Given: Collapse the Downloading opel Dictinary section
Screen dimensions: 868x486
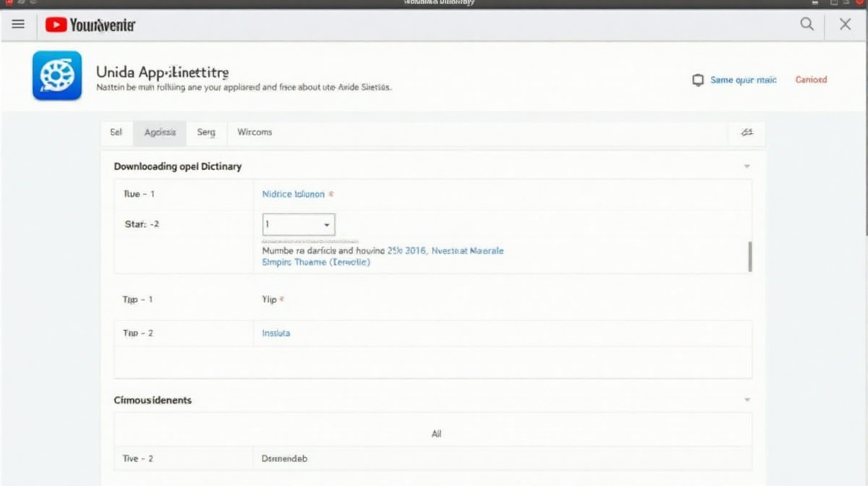Looking at the screenshot, I should coord(746,166).
